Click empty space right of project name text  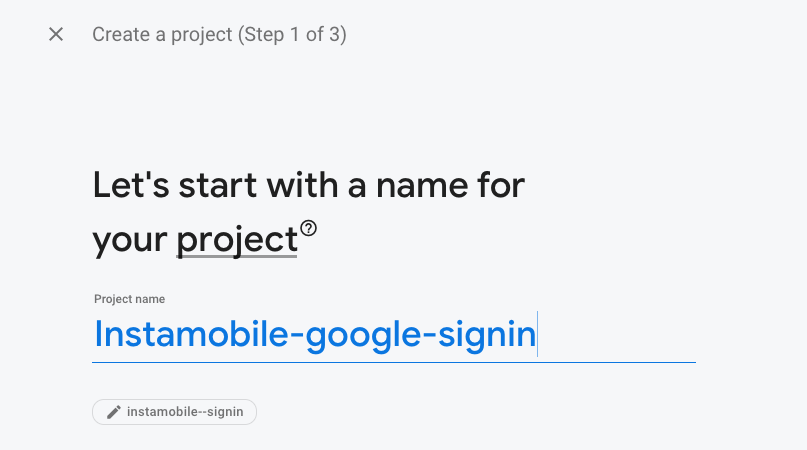point(615,334)
